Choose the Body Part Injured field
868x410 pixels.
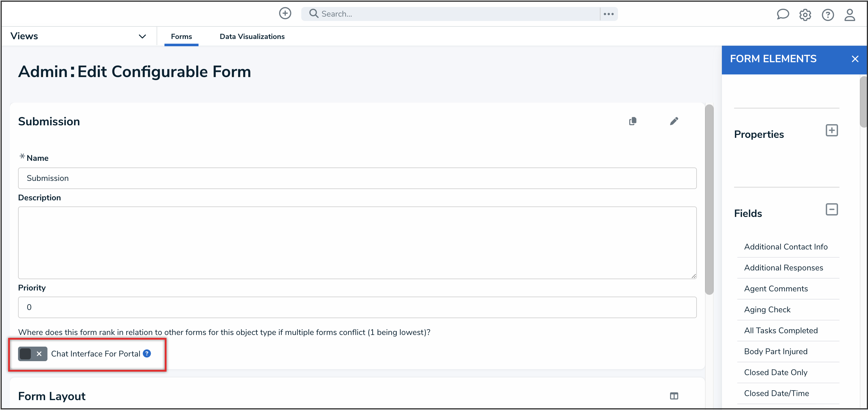tap(775, 351)
